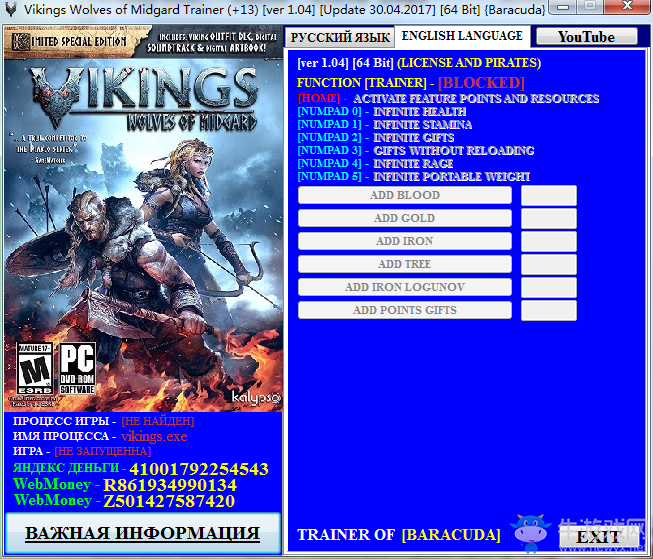Screen dimensions: 653x559
Task: Click the ADD TREE button
Action: click(405, 264)
